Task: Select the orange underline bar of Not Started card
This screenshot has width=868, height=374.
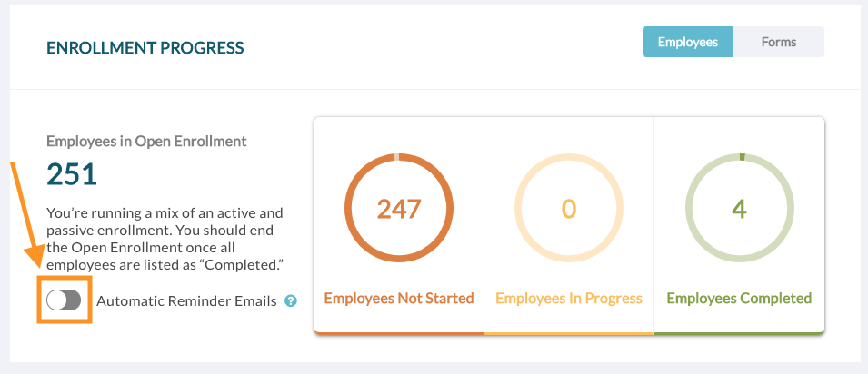Action: pyautogui.click(x=399, y=333)
